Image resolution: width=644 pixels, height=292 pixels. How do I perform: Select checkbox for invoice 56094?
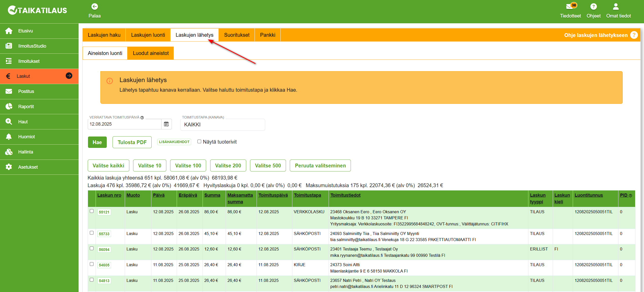[92, 248]
